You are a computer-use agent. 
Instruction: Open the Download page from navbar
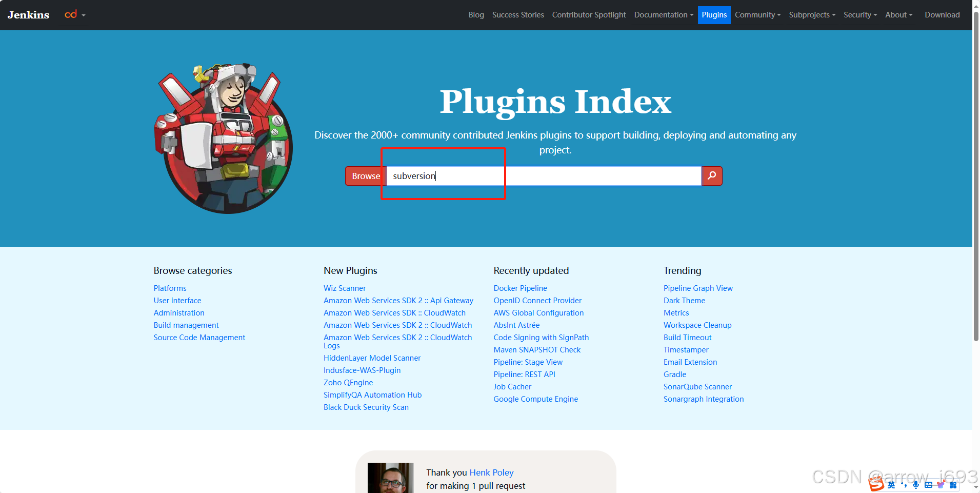coord(942,15)
